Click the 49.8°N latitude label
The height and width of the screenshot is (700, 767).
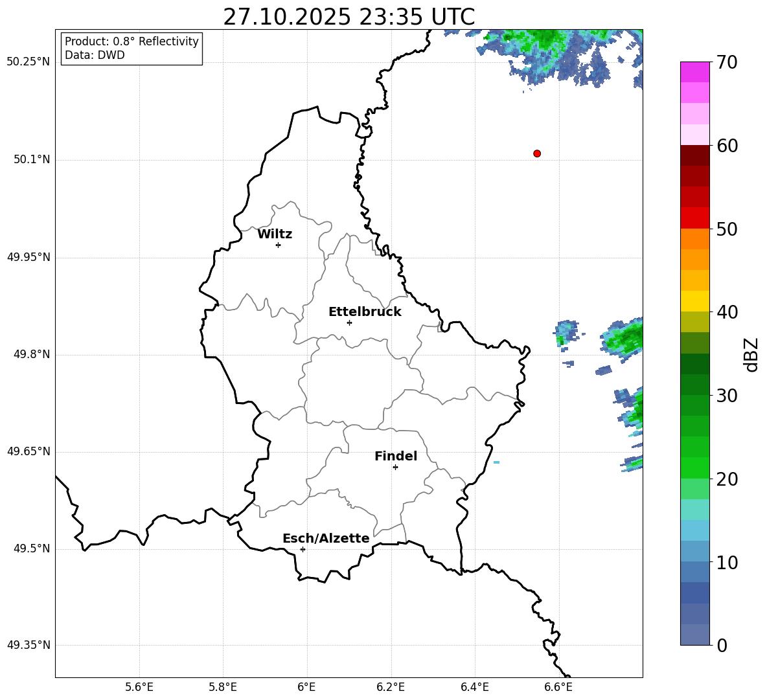[x=32, y=354]
